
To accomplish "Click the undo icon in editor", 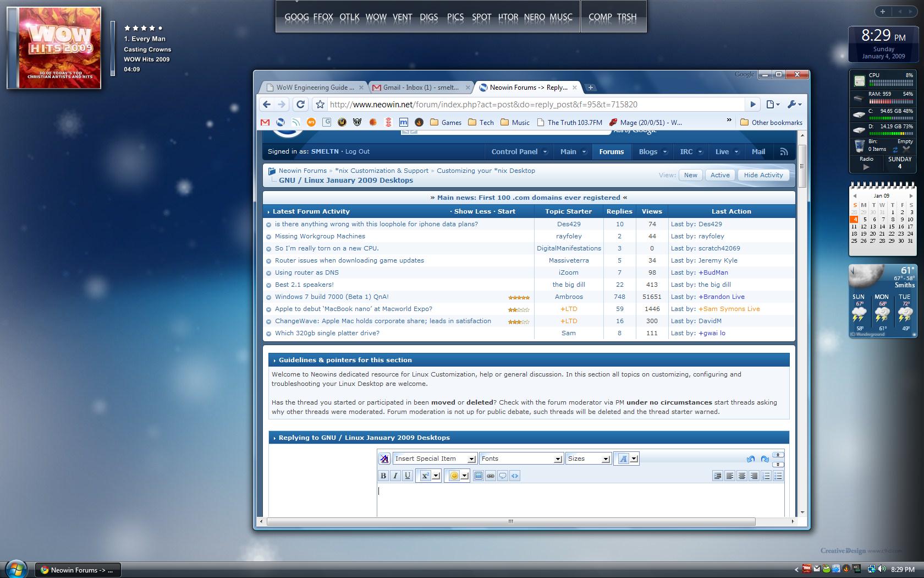I will pyautogui.click(x=751, y=459).
